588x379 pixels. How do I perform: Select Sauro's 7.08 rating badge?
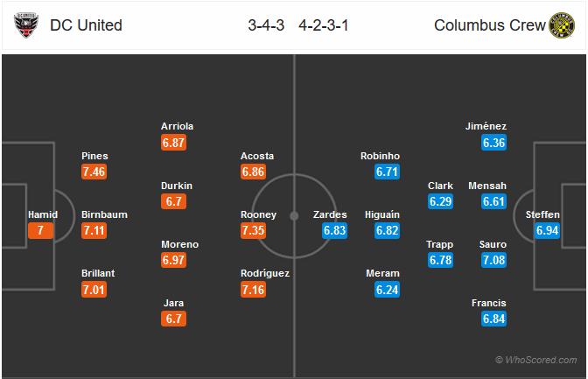click(493, 260)
